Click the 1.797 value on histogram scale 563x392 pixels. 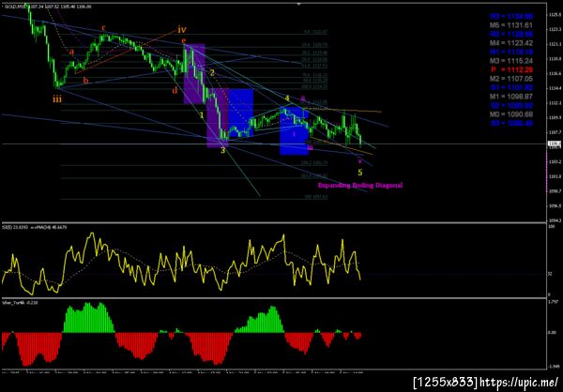(x=553, y=302)
